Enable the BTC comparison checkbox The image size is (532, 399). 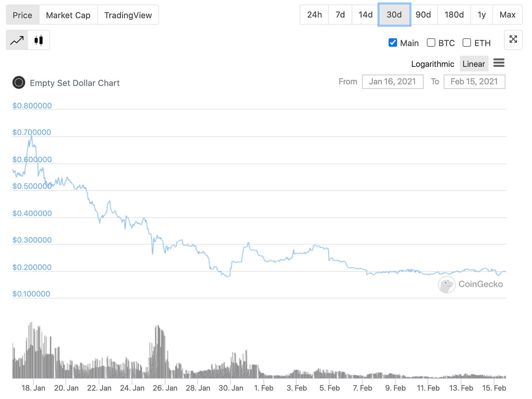(431, 43)
